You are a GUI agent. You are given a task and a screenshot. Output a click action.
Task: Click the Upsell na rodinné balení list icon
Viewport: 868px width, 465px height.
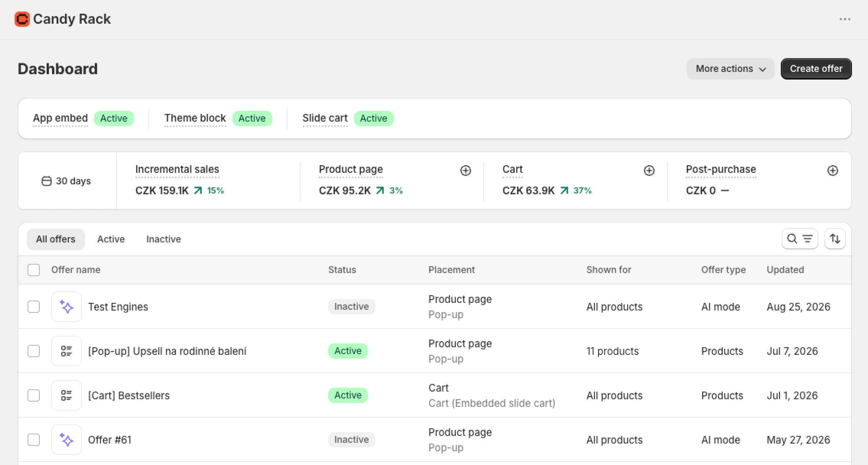click(x=67, y=351)
